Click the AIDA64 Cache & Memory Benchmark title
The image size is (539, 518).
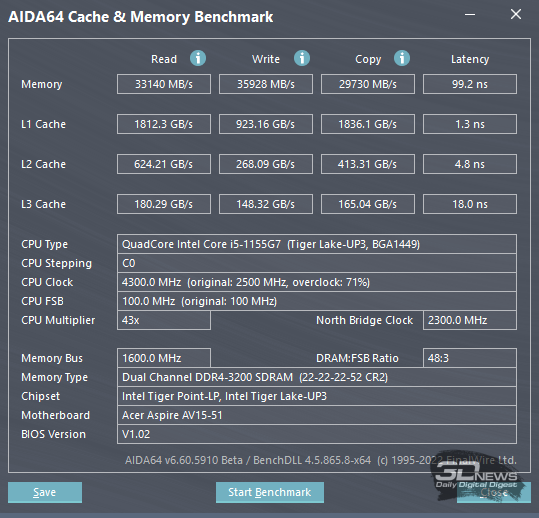point(141,17)
